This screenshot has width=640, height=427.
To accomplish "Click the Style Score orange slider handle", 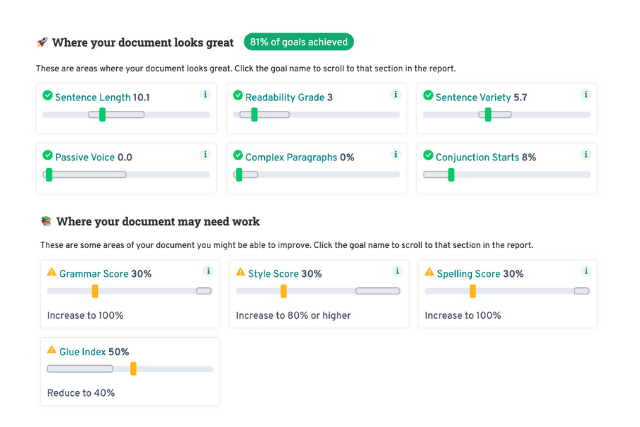I will pos(283,291).
